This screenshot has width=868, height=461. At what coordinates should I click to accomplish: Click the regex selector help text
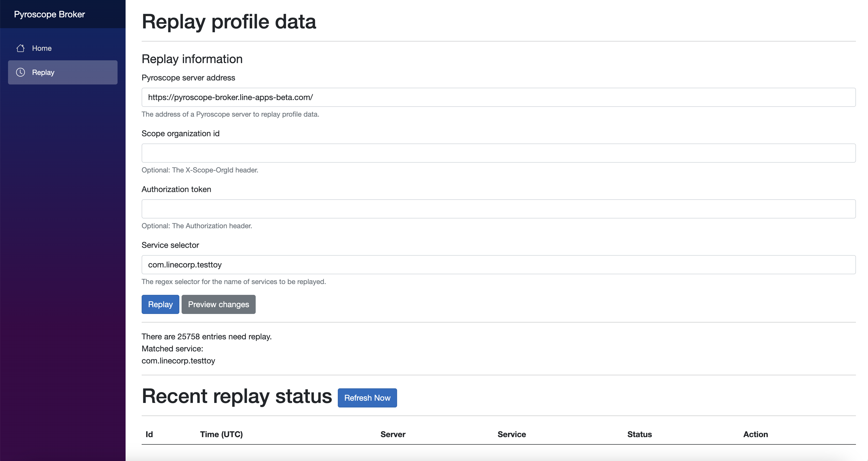pyautogui.click(x=234, y=282)
